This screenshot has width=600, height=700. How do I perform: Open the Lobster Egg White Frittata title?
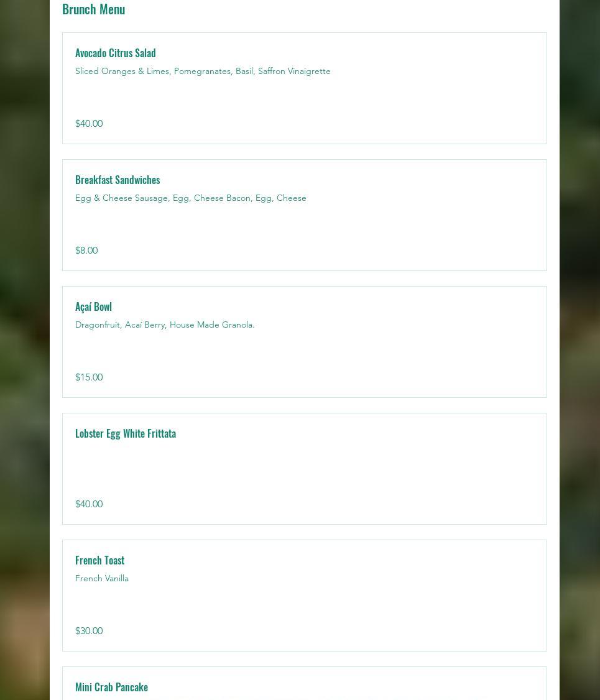tap(126, 433)
